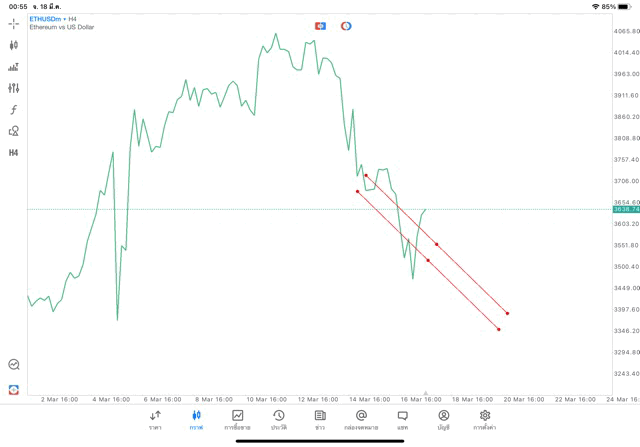Open the ข่าว (News) tab

[x=320, y=420]
